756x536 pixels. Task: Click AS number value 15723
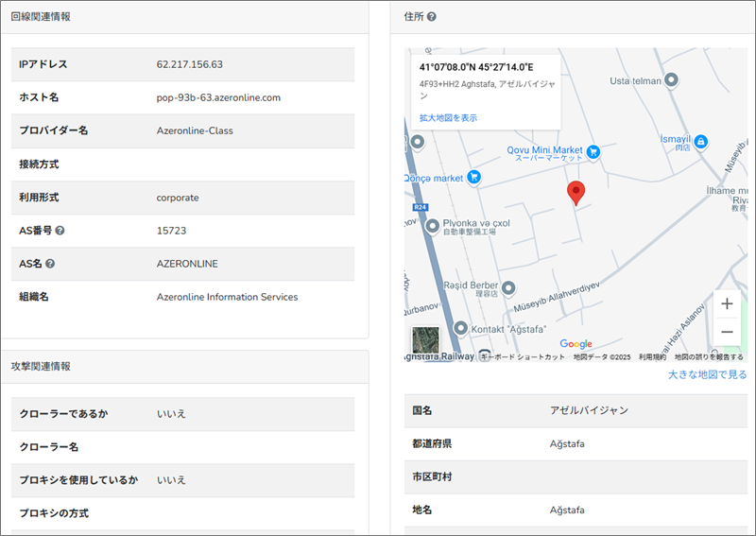click(x=171, y=231)
